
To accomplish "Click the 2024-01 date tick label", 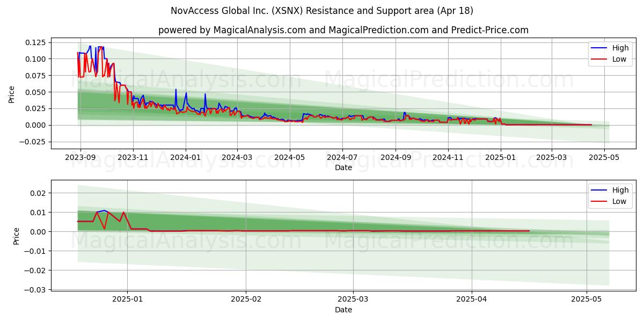I will pos(186,158).
